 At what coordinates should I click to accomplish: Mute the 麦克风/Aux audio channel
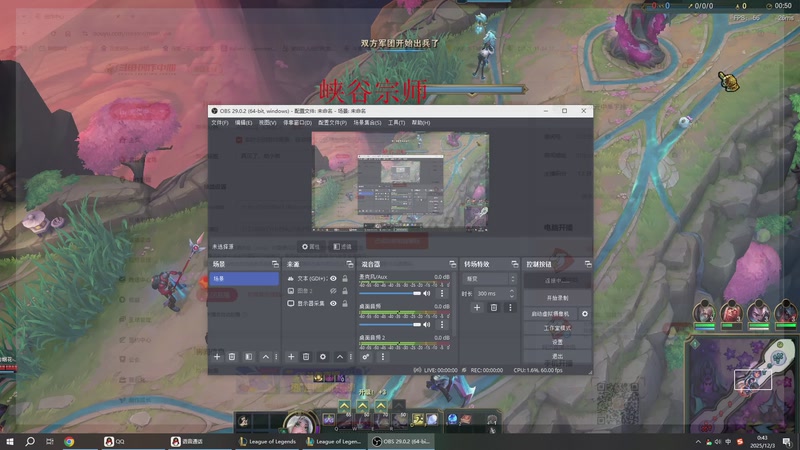point(427,293)
